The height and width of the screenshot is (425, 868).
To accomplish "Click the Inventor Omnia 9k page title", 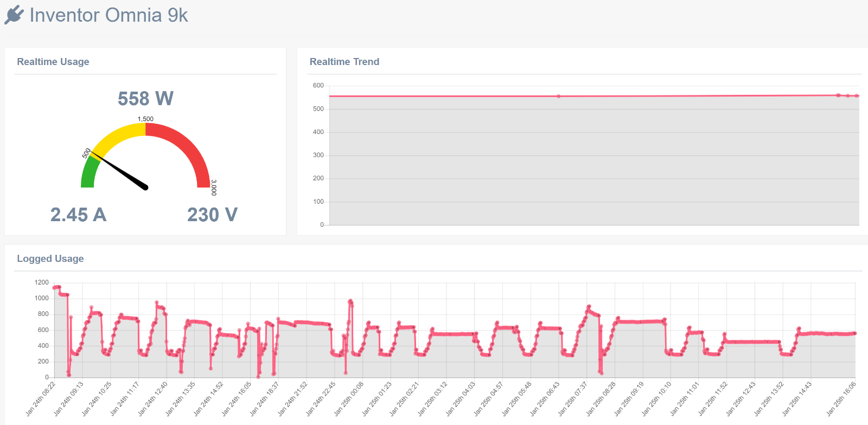I will click(108, 15).
